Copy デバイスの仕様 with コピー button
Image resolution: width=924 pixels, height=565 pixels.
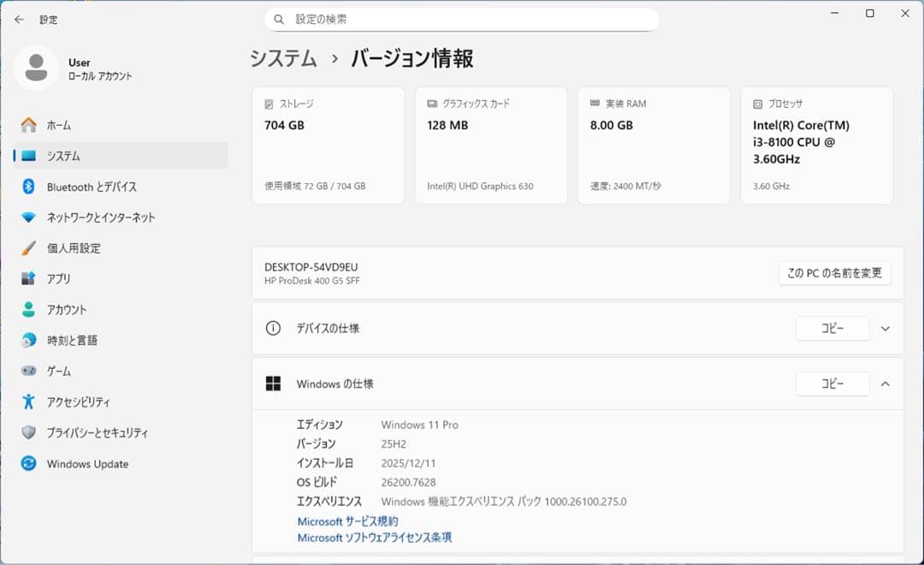tap(832, 329)
